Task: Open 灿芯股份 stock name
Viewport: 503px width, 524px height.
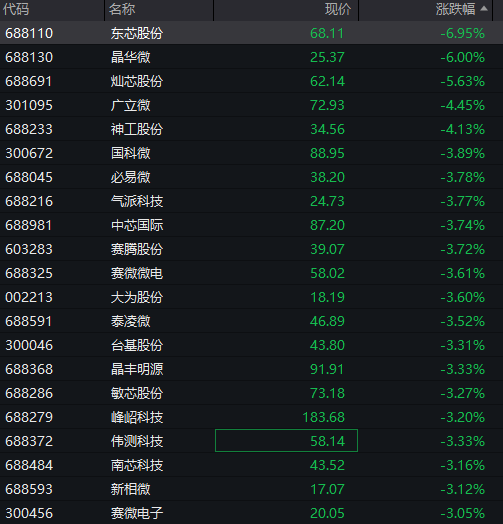Action: click(137, 82)
